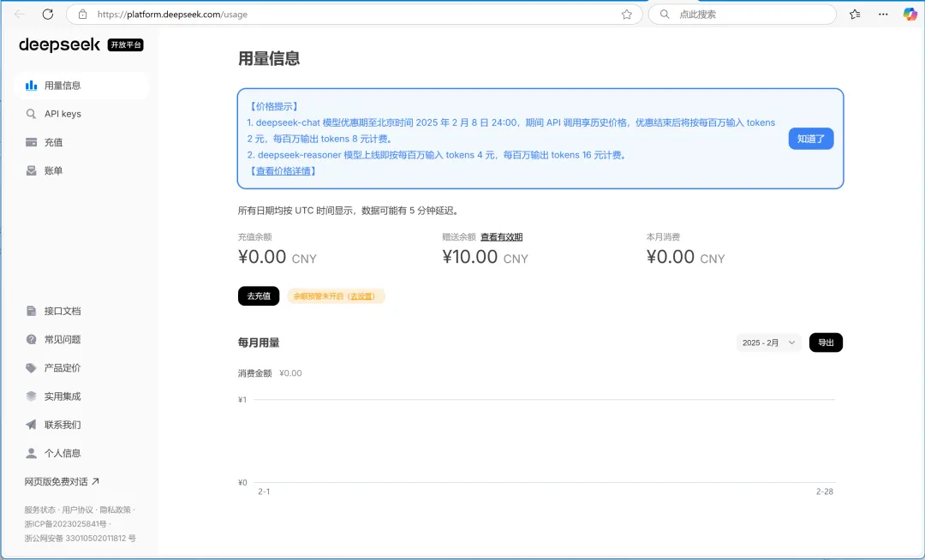The height and width of the screenshot is (560, 925).
Task: Click the usage bar-chart icon in sidebar
Action: [x=32, y=86]
